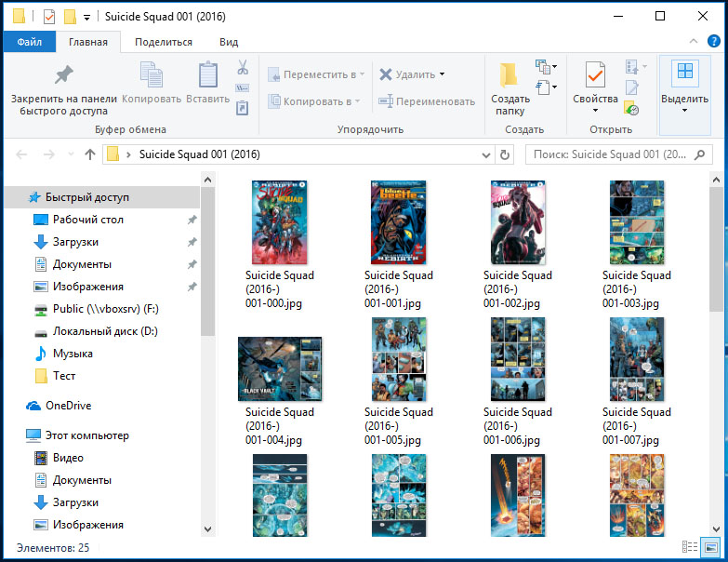Click sidebar scrollbar down arrow
Screen dimensions: 728x562
click(x=208, y=529)
